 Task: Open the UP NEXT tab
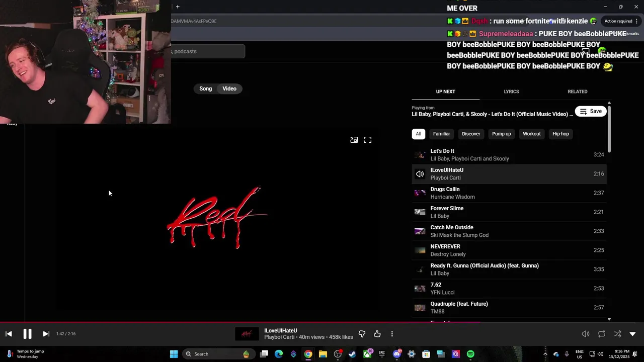click(x=445, y=92)
